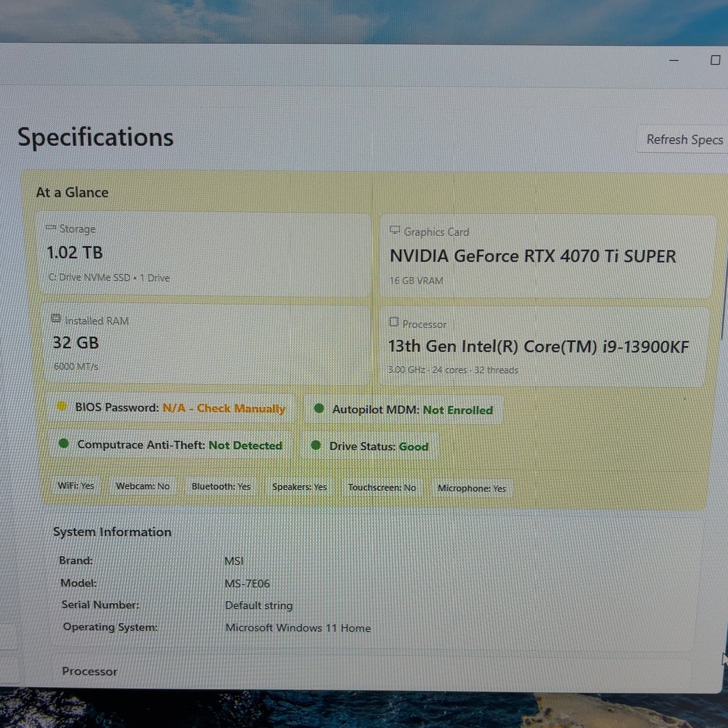The width and height of the screenshot is (728, 728).
Task: Click the Drive Status Good value
Action: pos(414,447)
